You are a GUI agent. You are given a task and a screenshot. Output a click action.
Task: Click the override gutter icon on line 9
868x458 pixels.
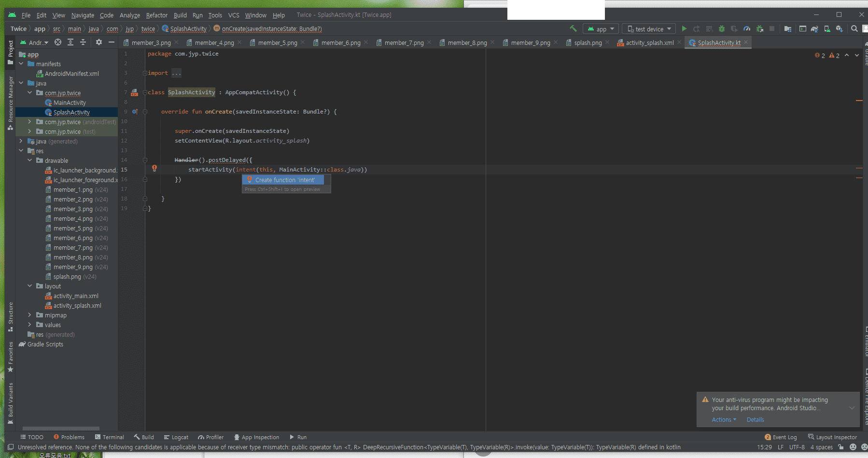pos(135,112)
